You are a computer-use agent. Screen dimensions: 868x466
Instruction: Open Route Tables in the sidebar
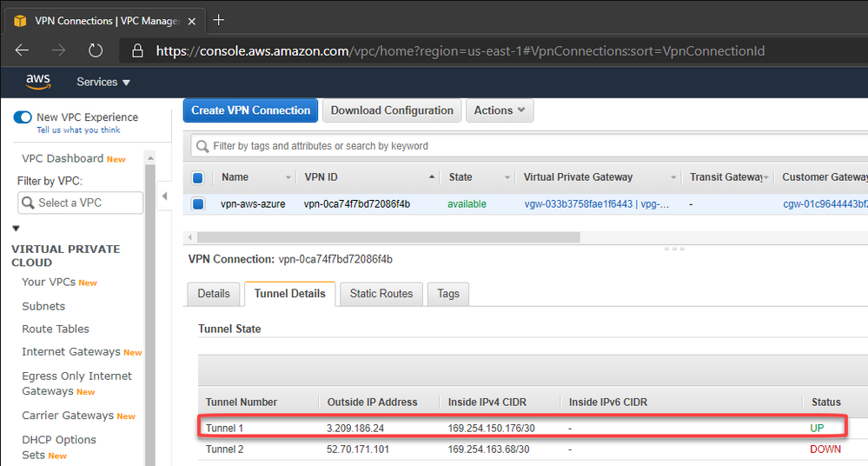point(56,330)
